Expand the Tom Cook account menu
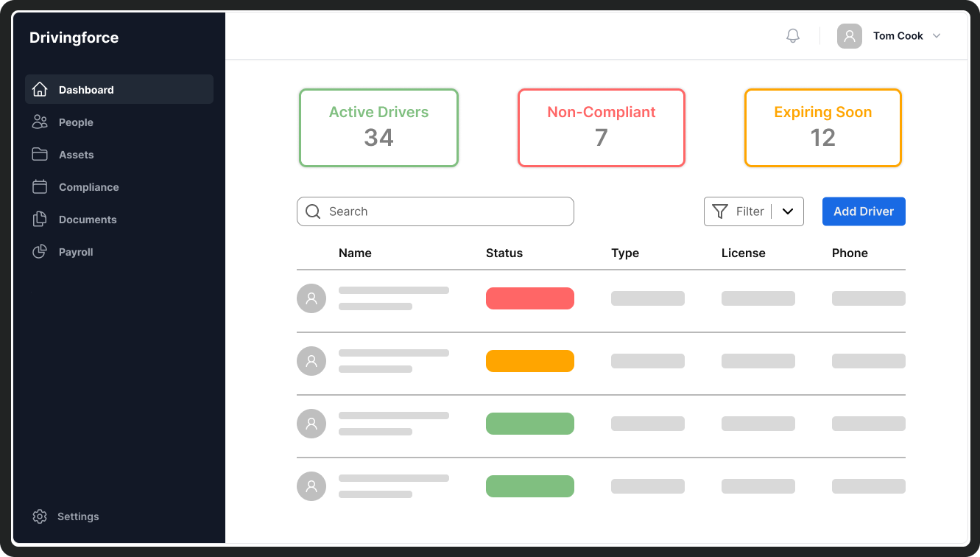 936,35
